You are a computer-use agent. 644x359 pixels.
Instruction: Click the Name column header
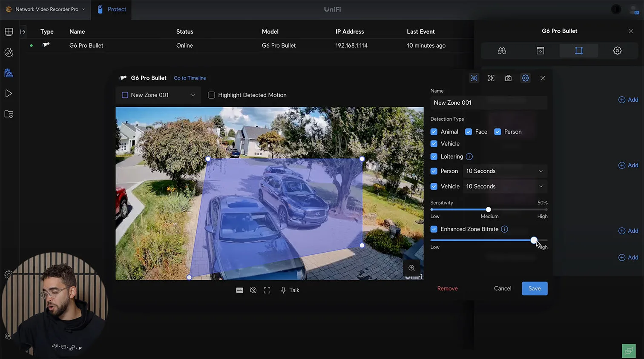coord(77,32)
